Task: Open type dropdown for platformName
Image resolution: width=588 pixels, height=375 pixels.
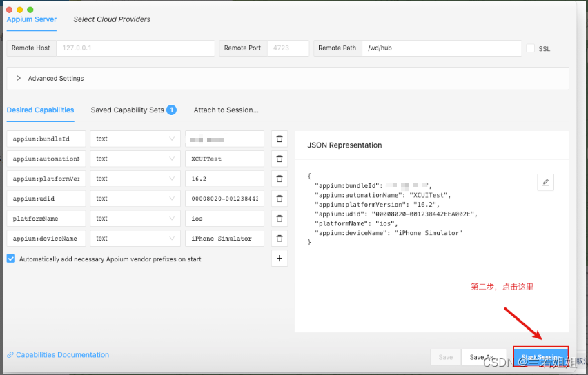Action: click(x=135, y=219)
